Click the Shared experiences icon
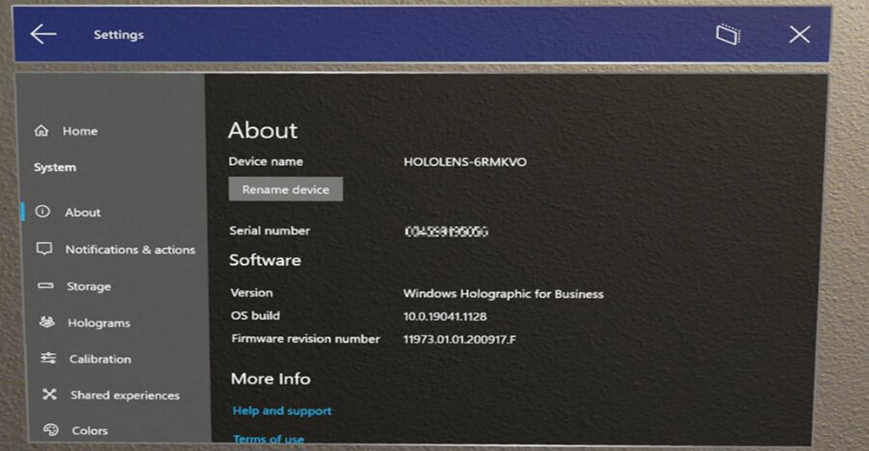This screenshot has width=869, height=451. pos(49,395)
